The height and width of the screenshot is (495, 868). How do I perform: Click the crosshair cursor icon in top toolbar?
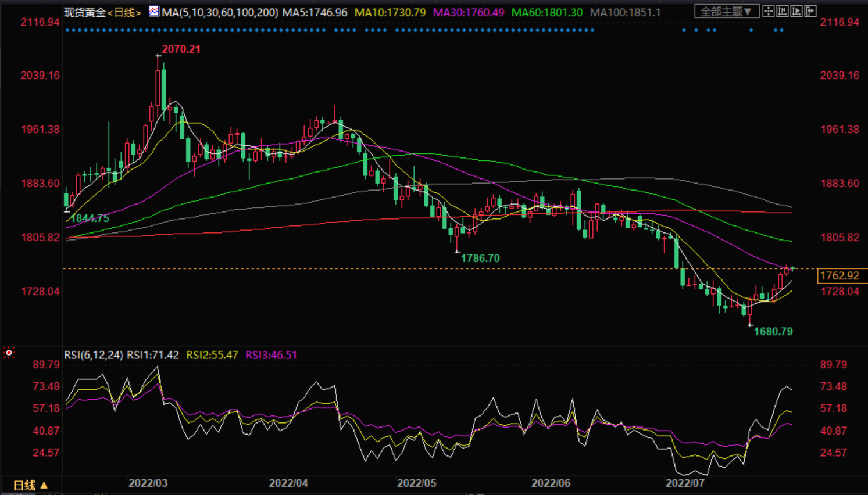coord(768,11)
